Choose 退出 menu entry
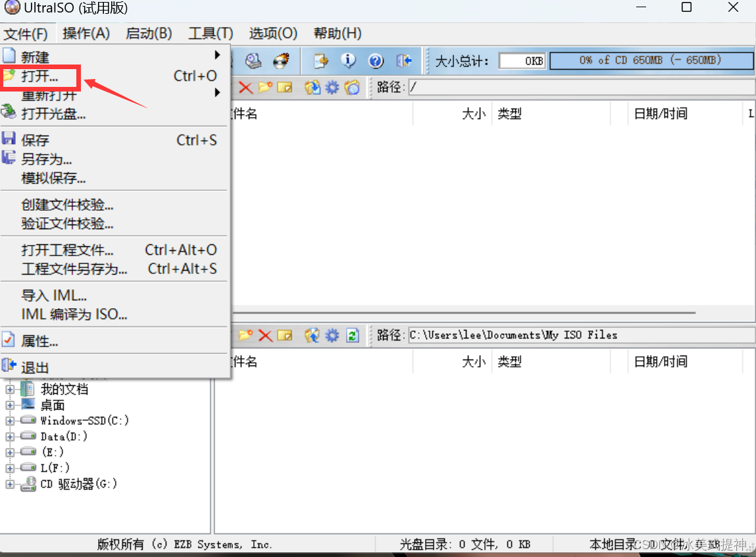Viewport: 756px width, 557px height. click(x=114, y=367)
